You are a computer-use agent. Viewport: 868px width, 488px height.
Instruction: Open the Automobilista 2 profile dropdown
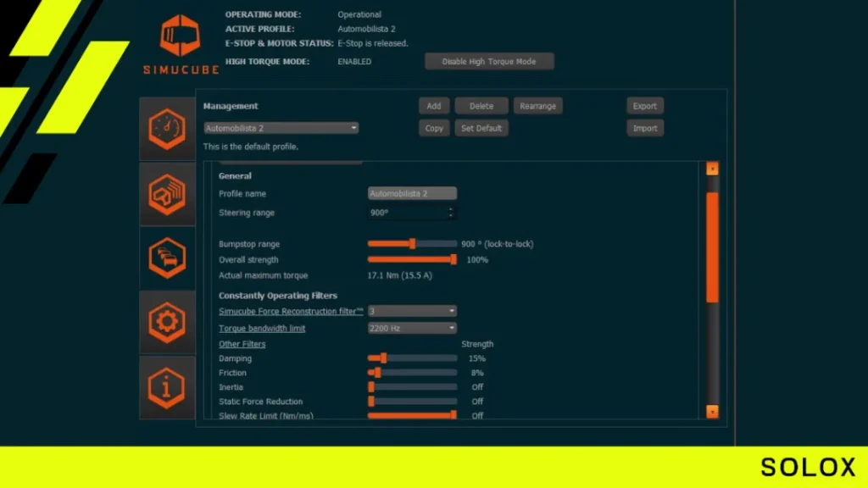point(281,128)
